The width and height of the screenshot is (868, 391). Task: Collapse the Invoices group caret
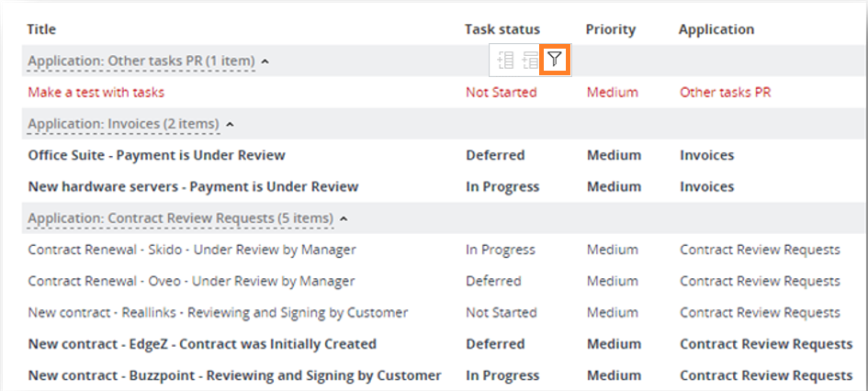point(230,125)
